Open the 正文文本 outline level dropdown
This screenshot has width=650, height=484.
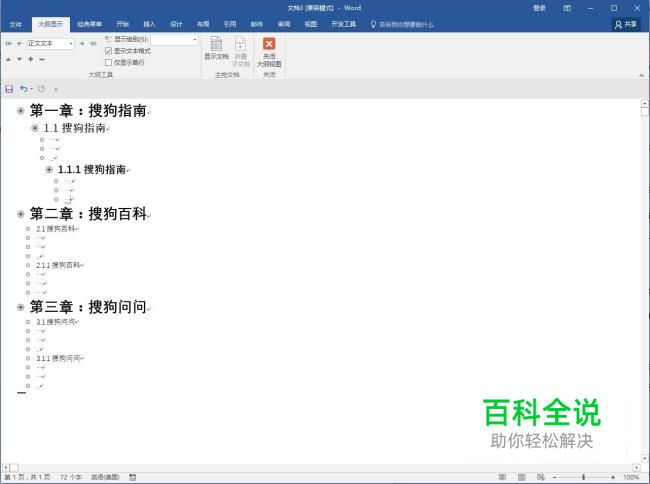coord(71,44)
